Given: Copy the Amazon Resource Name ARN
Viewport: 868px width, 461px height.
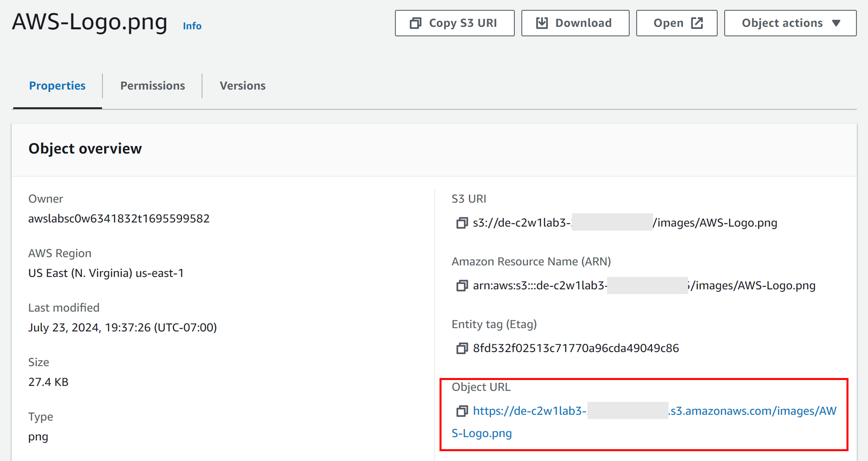Looking at the screenshot, I should click(x=462, y=286).
